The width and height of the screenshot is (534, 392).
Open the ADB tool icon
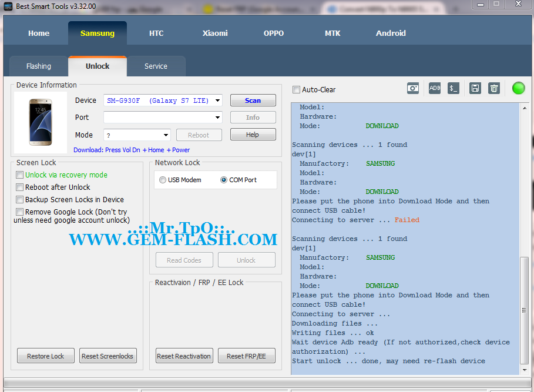coord(435,89)
